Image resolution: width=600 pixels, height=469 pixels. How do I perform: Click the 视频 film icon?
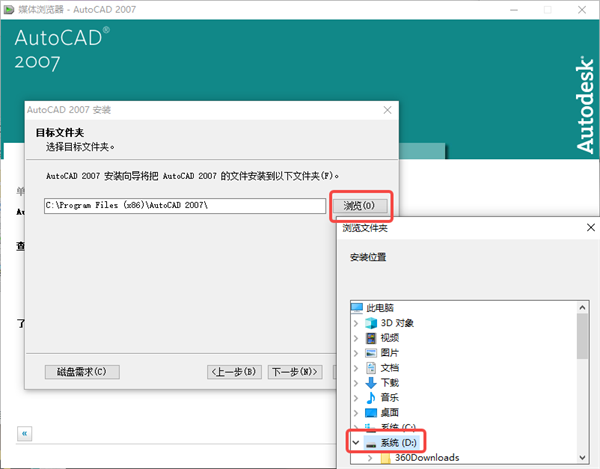[x=371, y=338]
